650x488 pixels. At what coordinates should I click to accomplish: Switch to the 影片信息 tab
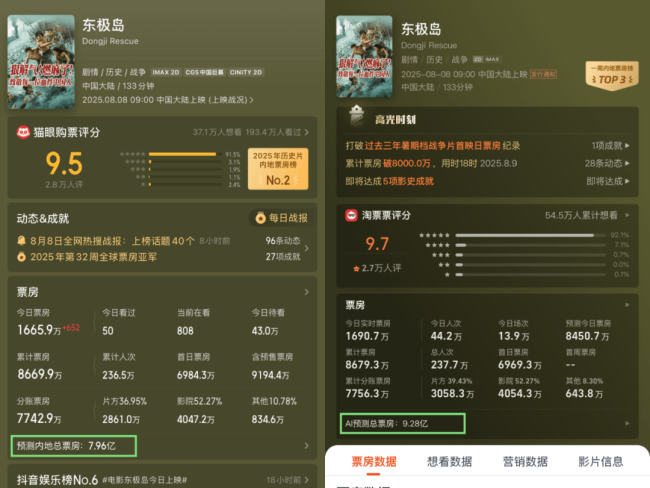click(x=601, y=461)
